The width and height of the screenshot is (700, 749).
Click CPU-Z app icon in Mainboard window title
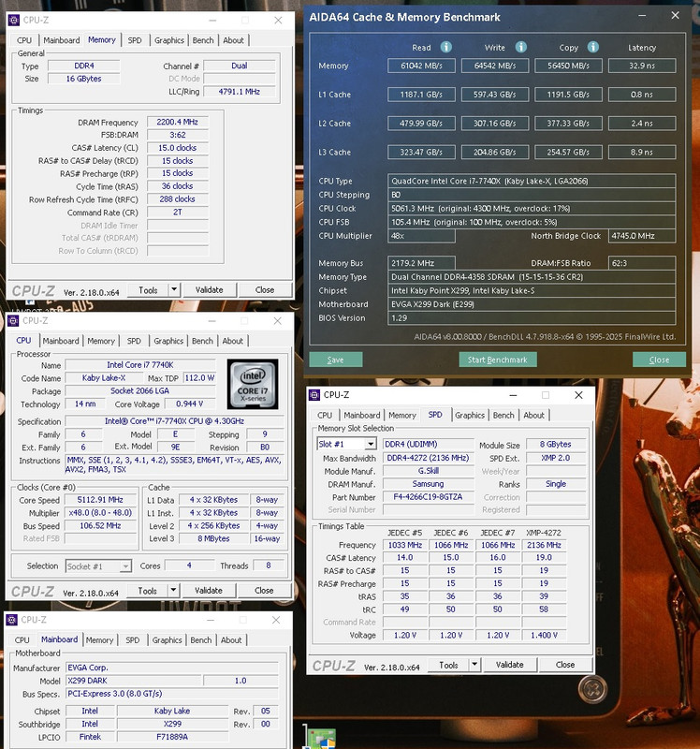pos(11,620)
